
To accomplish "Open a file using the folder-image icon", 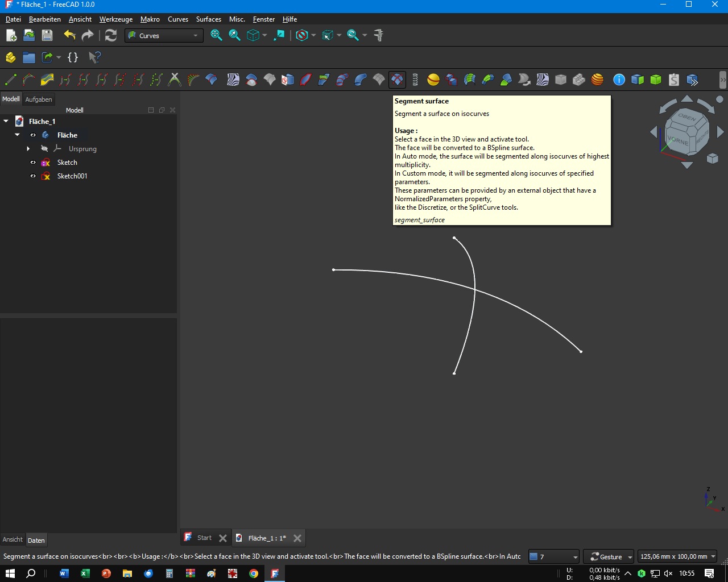I will (x=29, y=35).
